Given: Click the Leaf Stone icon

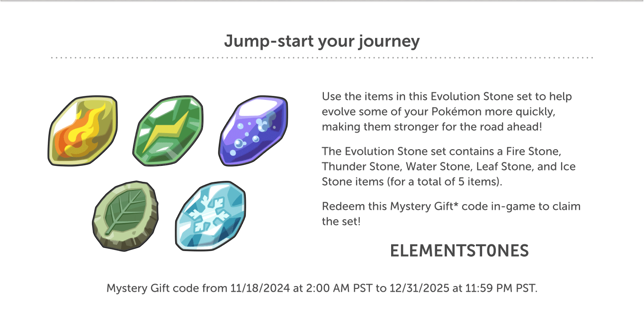Looking at the screenshot, I should 125,215.
